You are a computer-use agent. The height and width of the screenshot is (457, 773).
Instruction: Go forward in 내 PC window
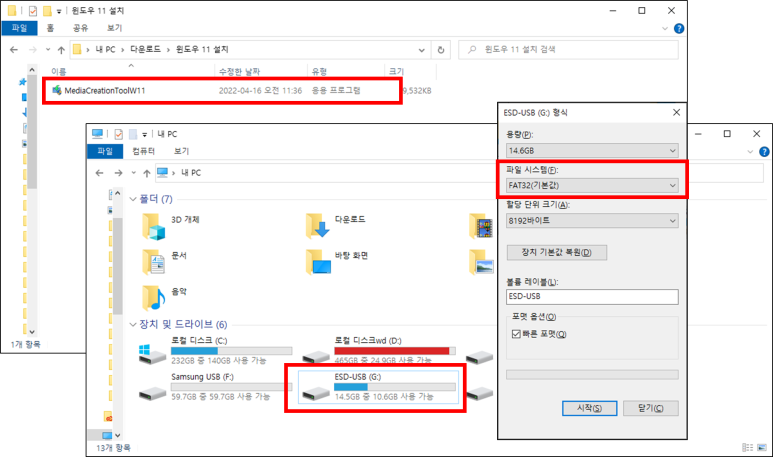point(118,173)
